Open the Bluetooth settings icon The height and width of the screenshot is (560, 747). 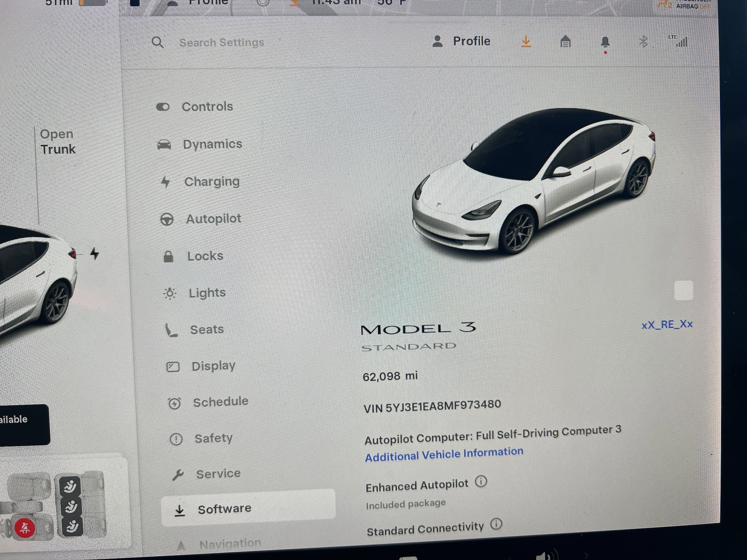pyautogui.click(x=643, y=42)
